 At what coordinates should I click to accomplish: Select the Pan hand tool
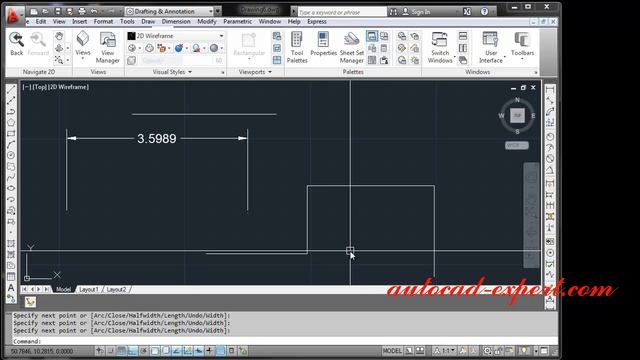[x=59, y=36]
